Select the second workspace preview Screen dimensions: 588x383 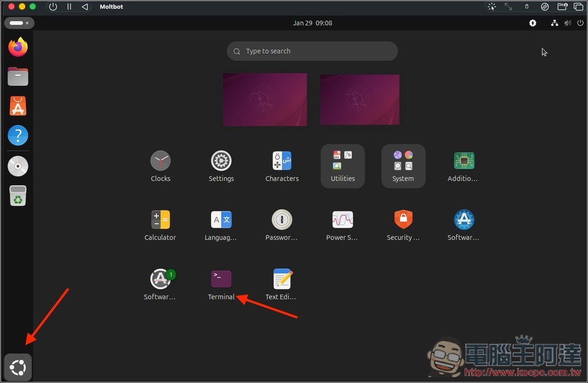[359, 99]
